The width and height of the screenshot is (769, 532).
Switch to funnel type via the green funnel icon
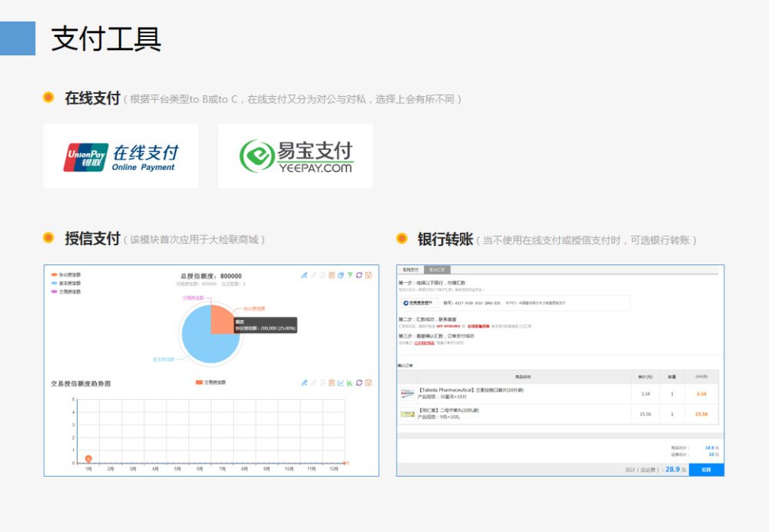tap(350, 275)
